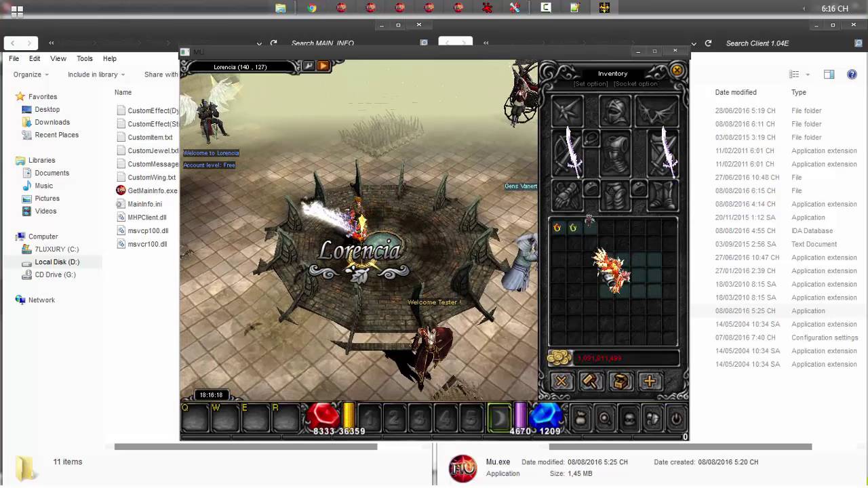Select Downloads in navigation pane
Viewport: 868px width, 488px height.
(x=52, y=122)
